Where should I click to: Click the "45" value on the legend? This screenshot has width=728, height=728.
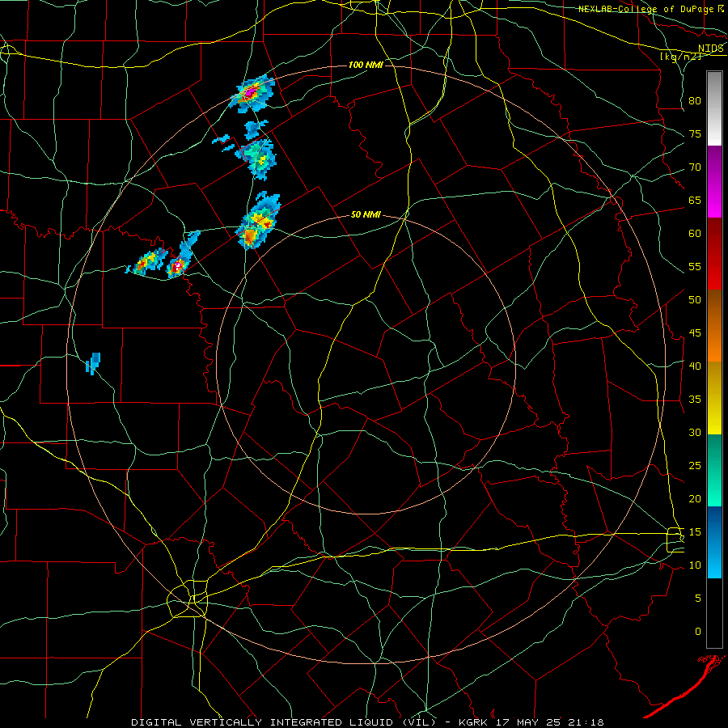point(695,333)
